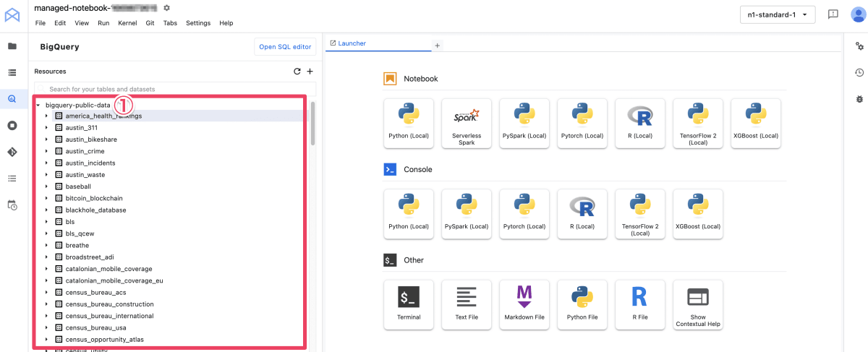
Task: Start XGBoost (Local) console
Action: click(698, 214)
